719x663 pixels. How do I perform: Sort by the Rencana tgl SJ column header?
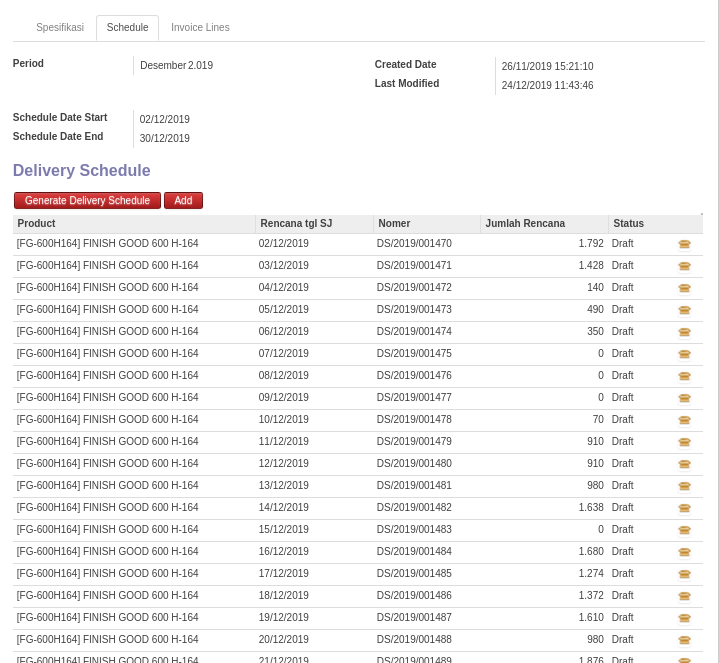296,224
